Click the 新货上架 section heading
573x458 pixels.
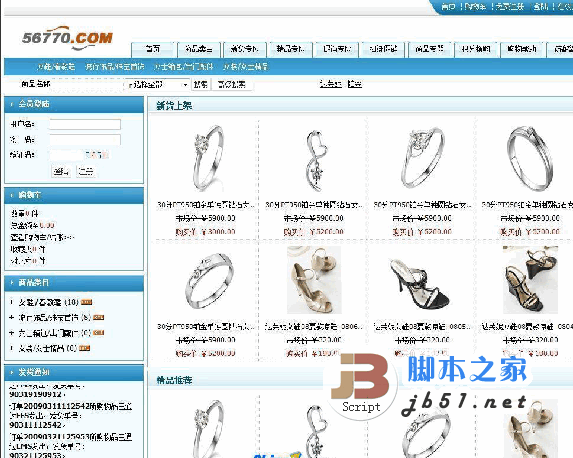(174, 106)
